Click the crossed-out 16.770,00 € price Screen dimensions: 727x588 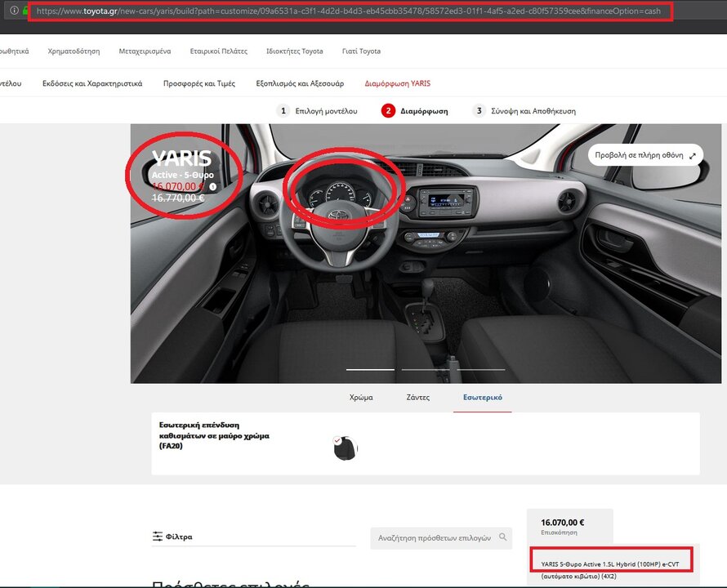[178, 198]
